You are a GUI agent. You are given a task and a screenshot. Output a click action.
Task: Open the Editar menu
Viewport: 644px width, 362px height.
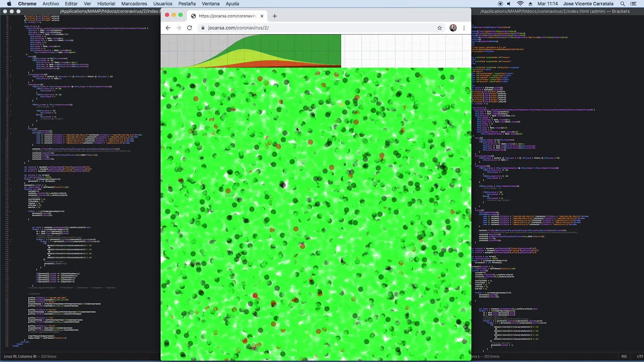click(71, 4)
